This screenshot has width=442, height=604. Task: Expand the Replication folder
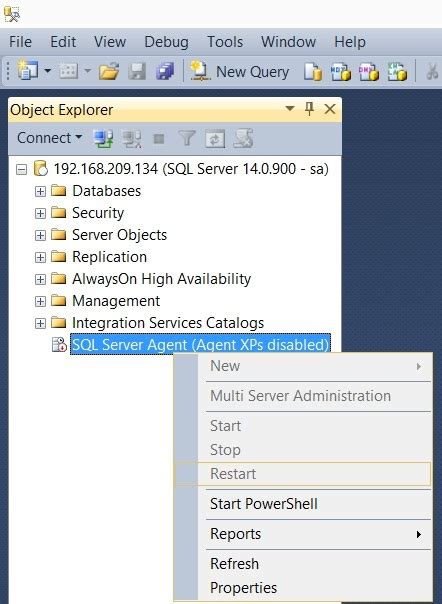coord(40,257)
